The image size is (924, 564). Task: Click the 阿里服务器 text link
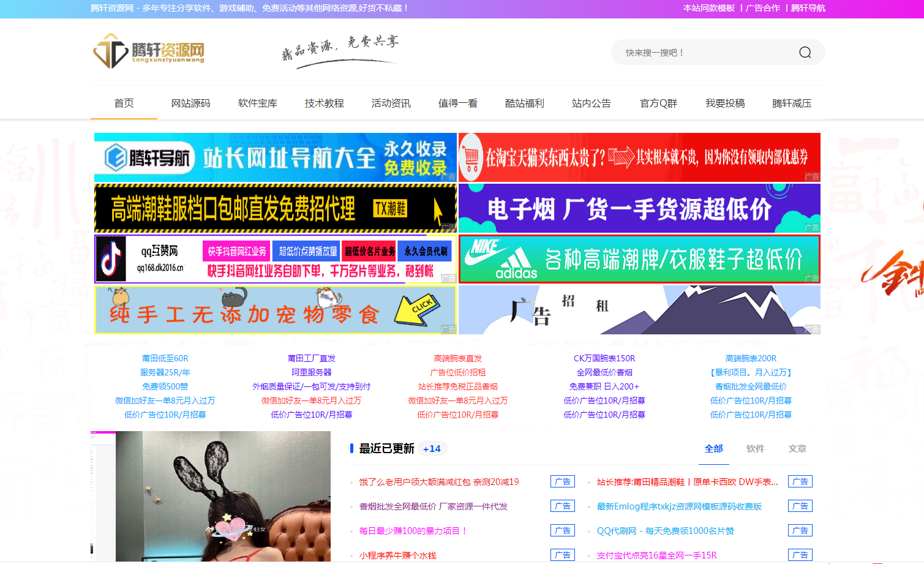(311, 372)
